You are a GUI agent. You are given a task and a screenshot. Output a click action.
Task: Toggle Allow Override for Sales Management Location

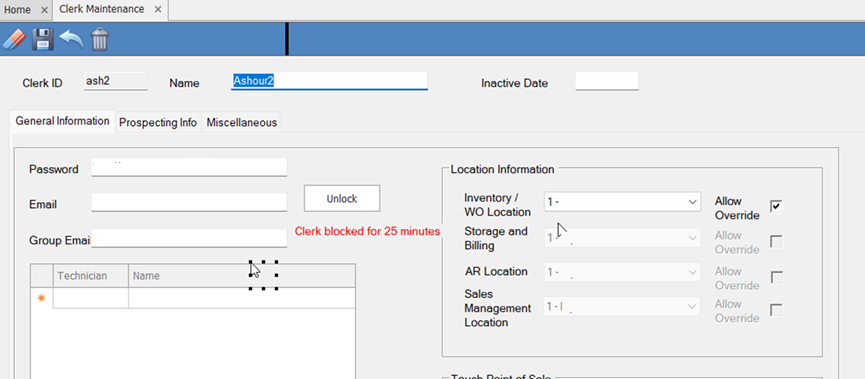[x=776, y=311]
